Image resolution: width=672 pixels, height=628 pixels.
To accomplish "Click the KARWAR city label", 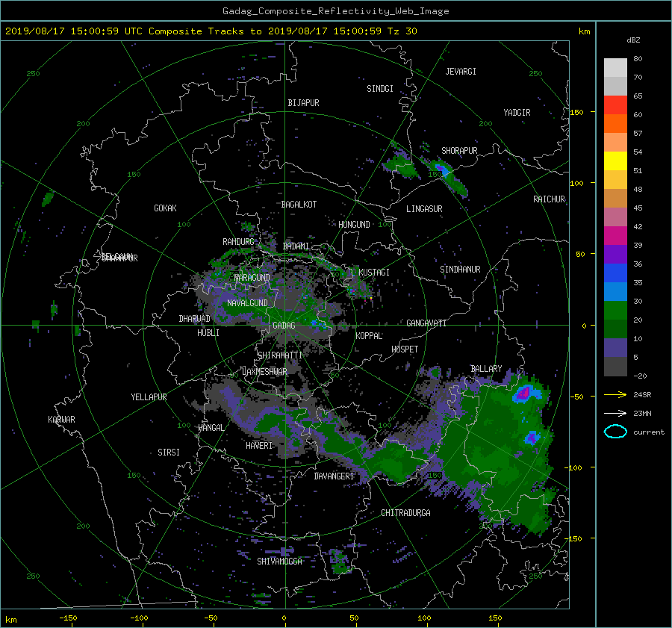I will pos(61,419).
